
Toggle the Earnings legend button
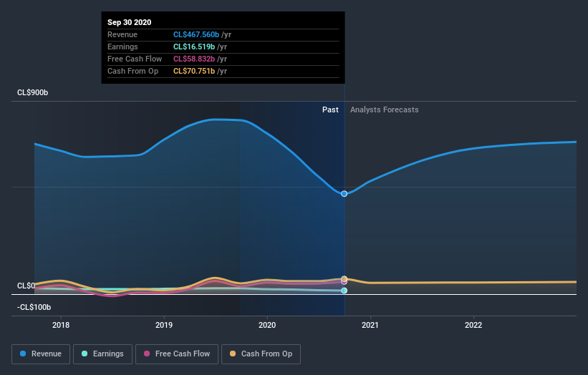102,354
